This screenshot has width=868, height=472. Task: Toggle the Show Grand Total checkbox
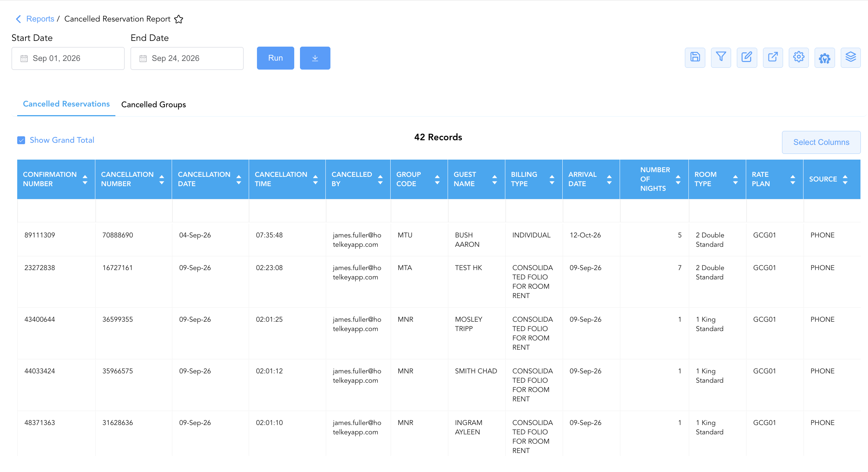click(21, 140)
